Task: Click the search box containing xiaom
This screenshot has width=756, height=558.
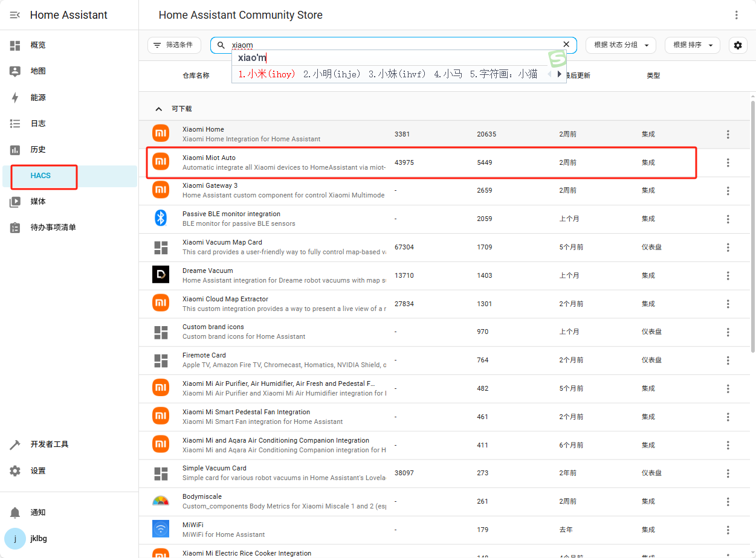Action: [393, 45]
